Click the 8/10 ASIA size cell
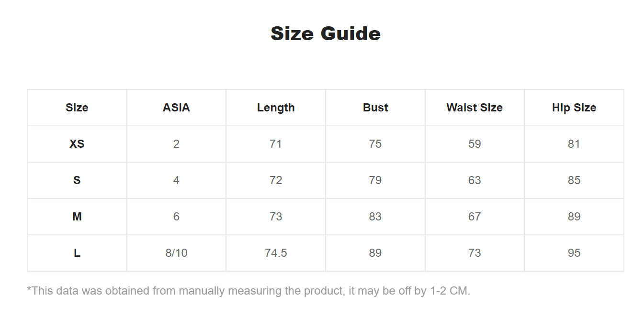Viewport: 644px width, 318px height. [176, 253]
